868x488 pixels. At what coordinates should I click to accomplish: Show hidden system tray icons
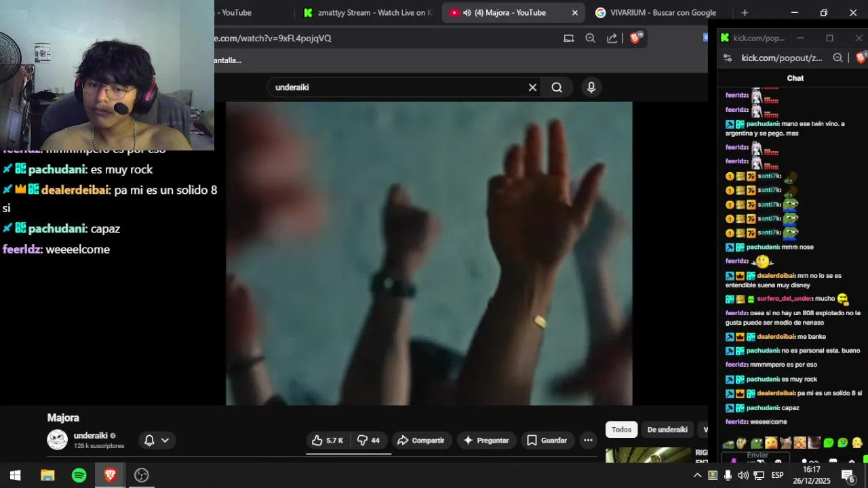pyautogui.click(x=697, y=476)
